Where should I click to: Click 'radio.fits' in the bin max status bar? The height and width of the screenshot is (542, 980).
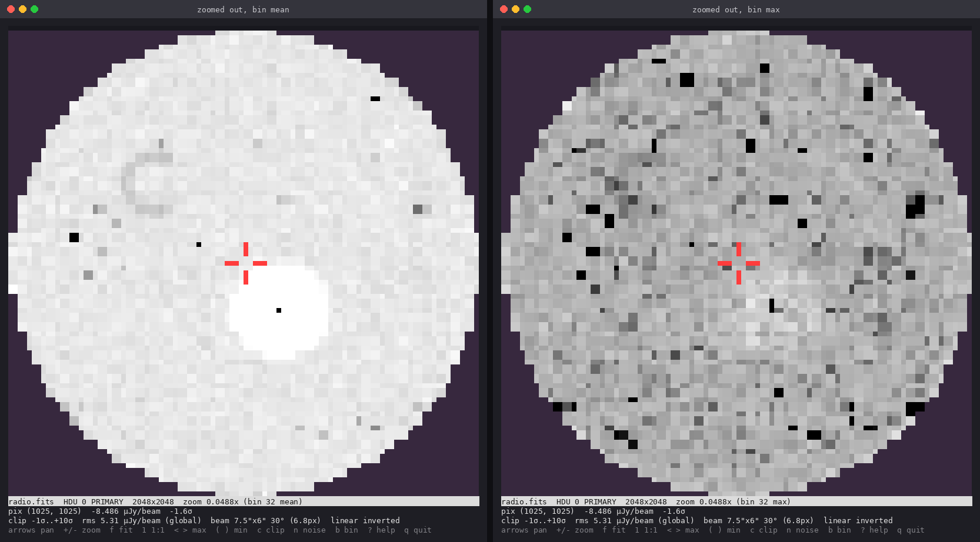pyautogui.click(x=524, y=502)
